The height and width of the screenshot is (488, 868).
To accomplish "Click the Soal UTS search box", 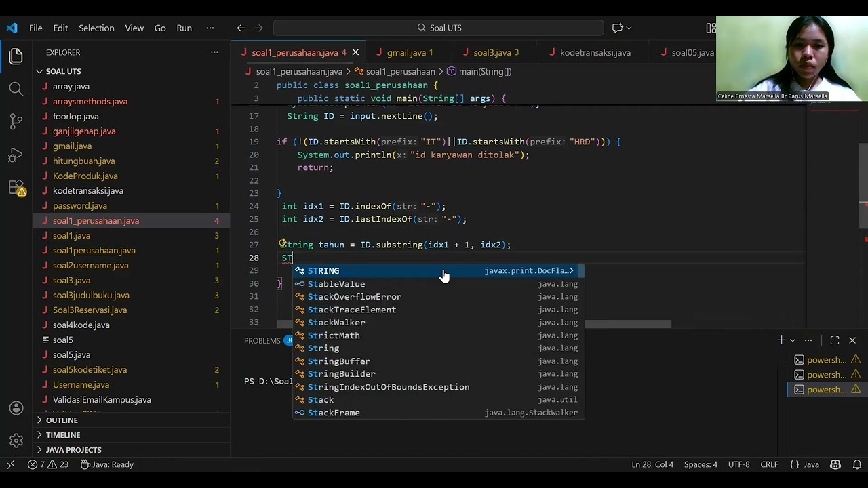I will click(439, 28).
